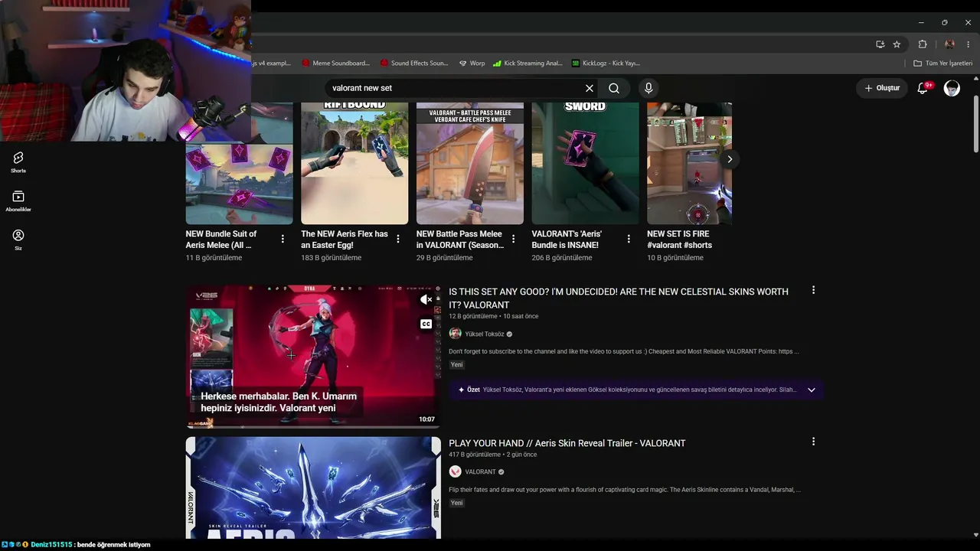Restore down the browser window

(945, 23)
